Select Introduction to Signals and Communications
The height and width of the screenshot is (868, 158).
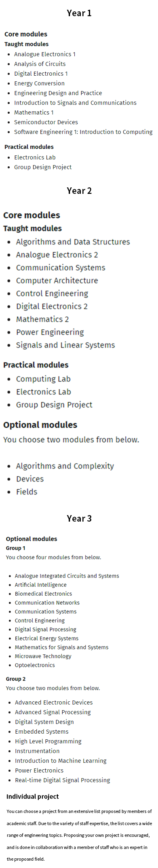pyautogui.click(x=75, y=103)
